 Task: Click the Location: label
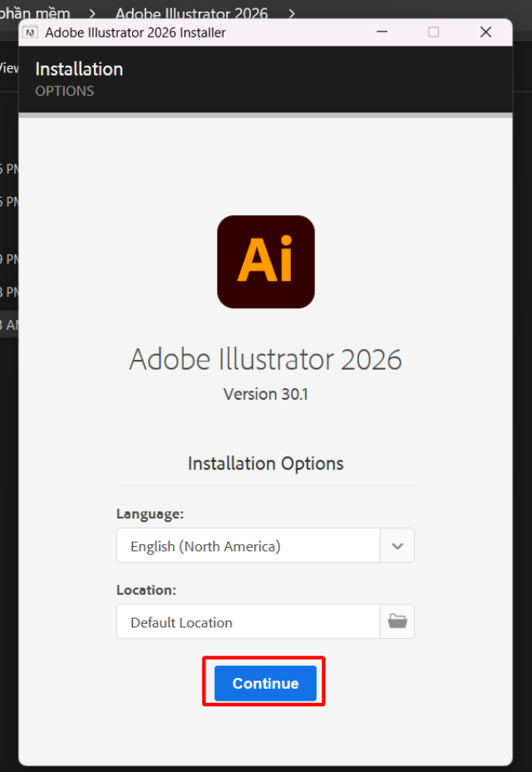click(146, 590)
